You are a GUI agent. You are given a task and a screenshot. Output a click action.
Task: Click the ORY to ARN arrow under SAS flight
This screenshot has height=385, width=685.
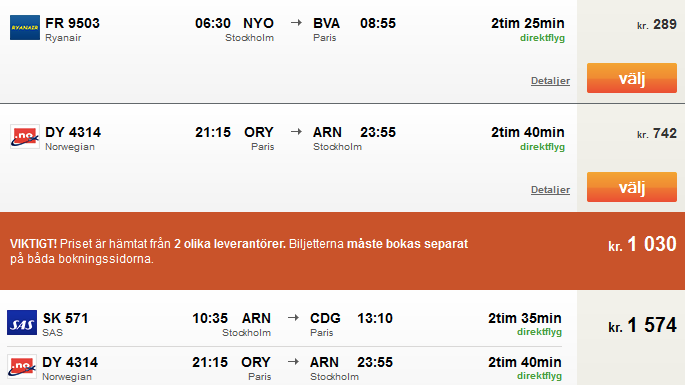pyautogui.click(x=293, y=362)
